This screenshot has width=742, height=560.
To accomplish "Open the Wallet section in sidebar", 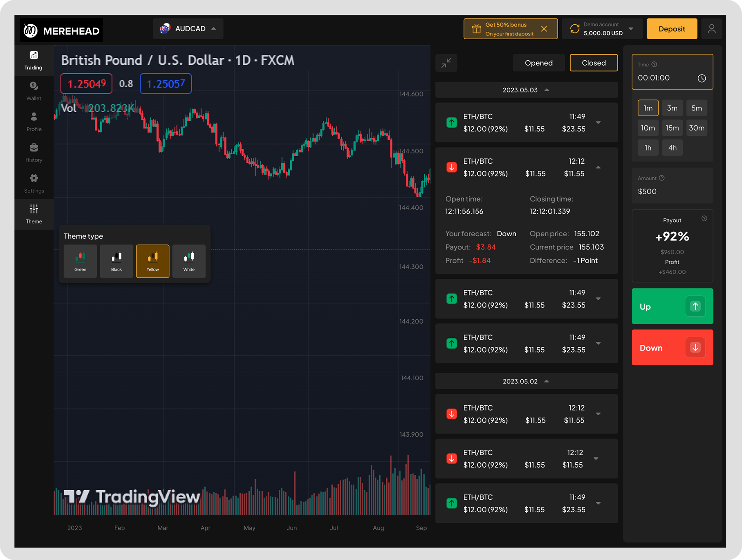I will click(34, 91).
